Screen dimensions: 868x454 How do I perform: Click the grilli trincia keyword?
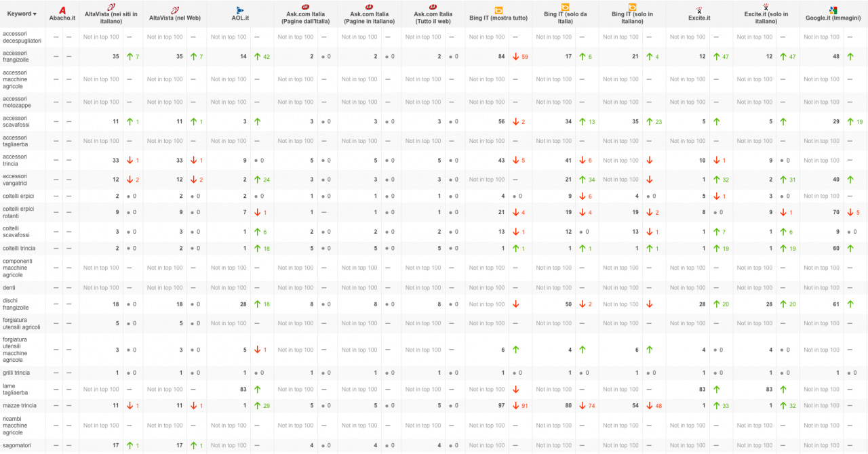16,373
